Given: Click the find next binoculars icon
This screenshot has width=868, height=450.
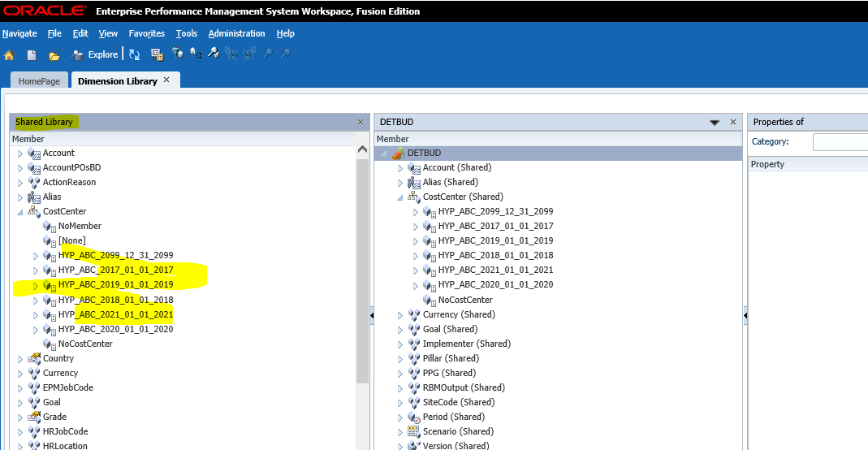Looking at the screenshot, I should coord(249,53).
